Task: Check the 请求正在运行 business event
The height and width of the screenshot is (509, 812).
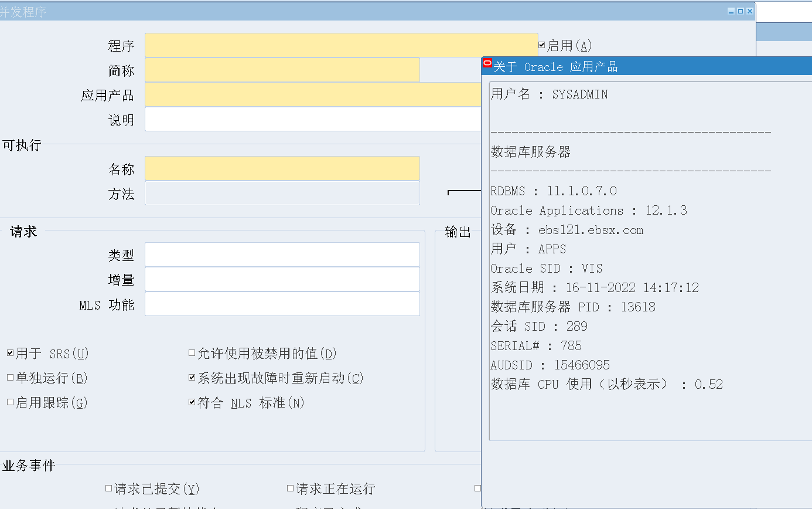Action: tap(290, 488)
